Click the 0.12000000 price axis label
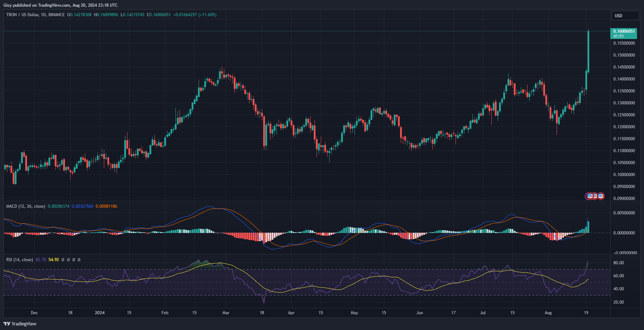644x330 pixels. coord(624,127)
